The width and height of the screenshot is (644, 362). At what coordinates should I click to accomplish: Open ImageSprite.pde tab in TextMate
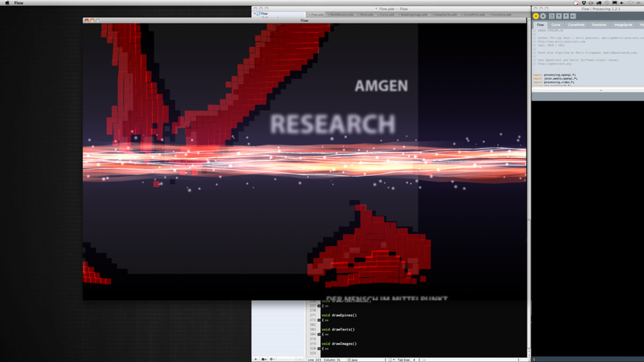pos(445,15)
